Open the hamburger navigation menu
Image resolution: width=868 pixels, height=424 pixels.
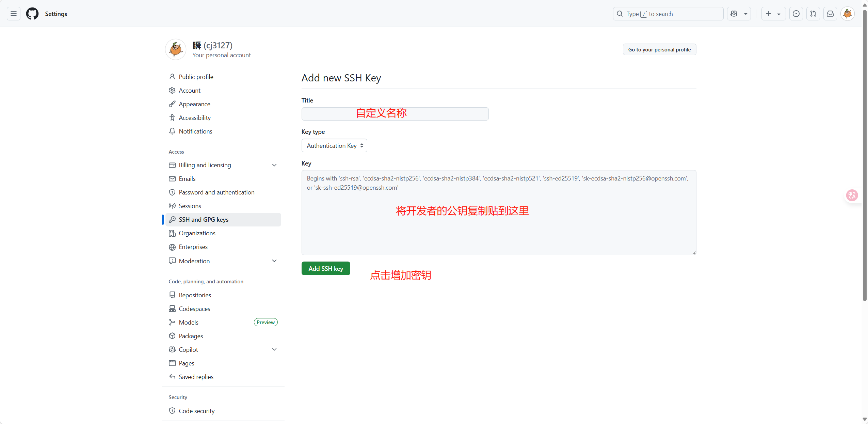[x=14, y=14]
